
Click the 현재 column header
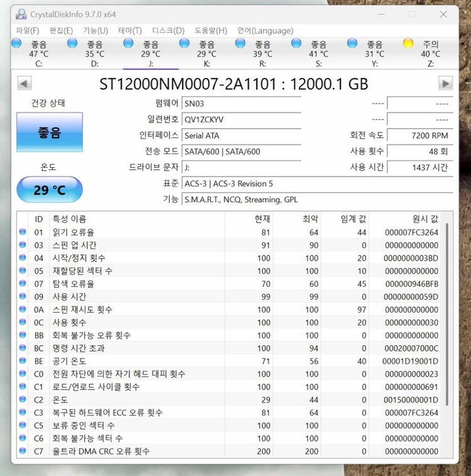coord(249,219)
